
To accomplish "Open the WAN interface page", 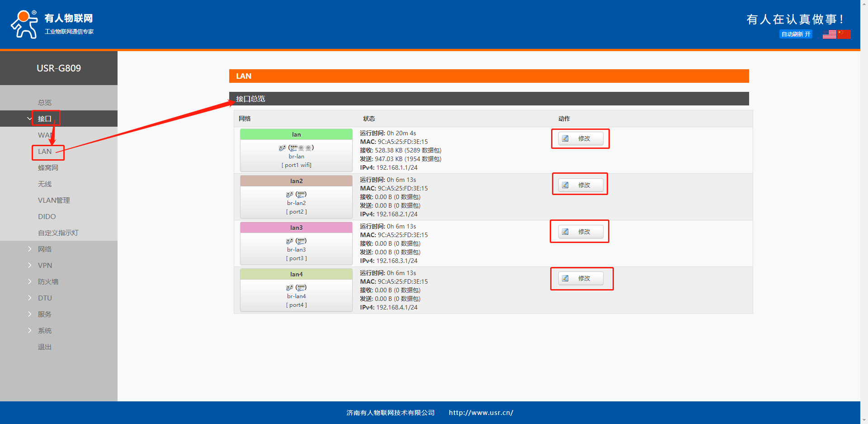I will 44,135.
